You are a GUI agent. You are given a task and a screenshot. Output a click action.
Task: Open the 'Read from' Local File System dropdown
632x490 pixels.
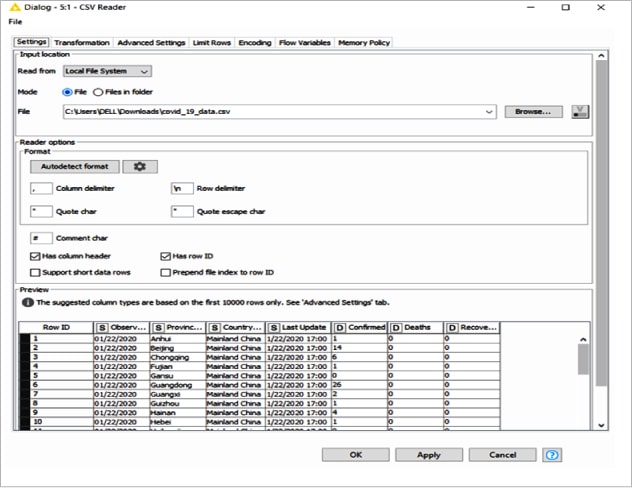tap(107, 71)
